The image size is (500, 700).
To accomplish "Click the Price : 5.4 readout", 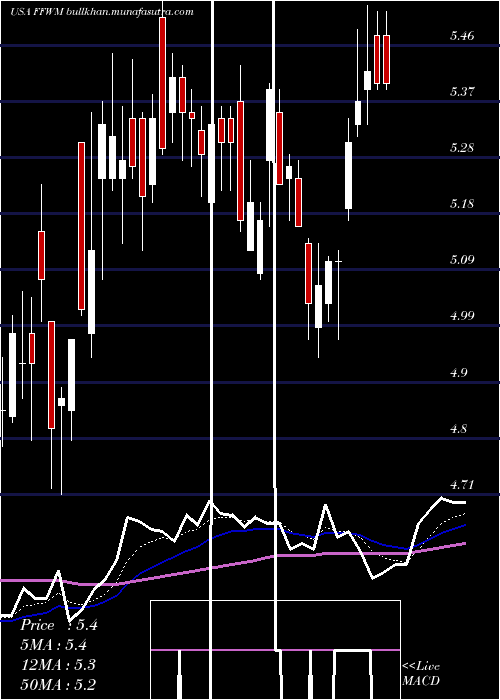I will (58, 625).
